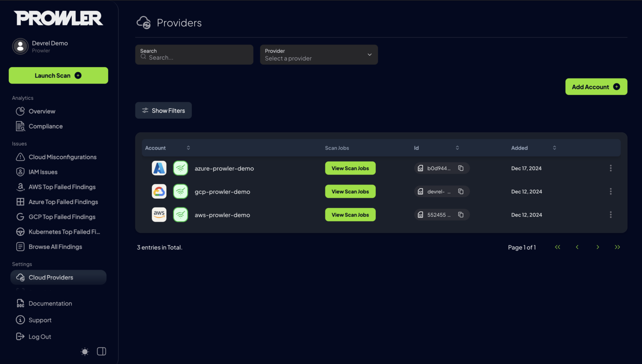
Task: Sort table by Account column
Action: pyautogui.click(x=188, y=148)
